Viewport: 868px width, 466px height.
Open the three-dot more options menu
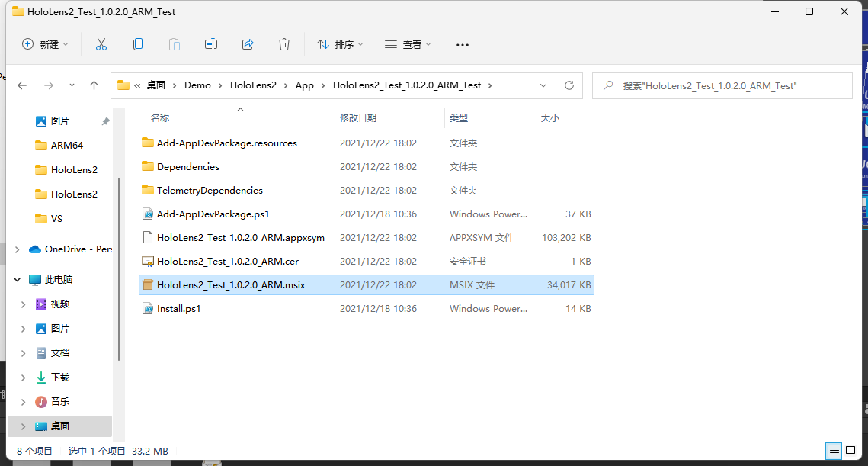coord(463,45)
